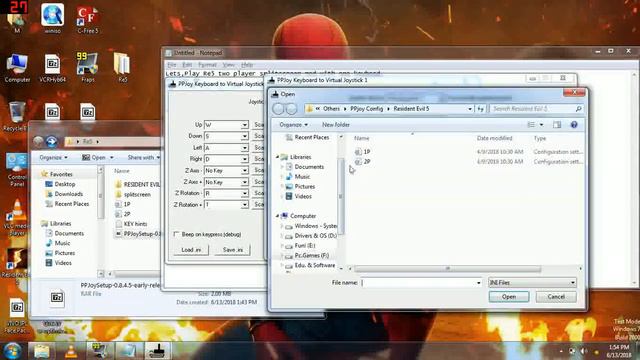Screen dimensions: 640x360
Task: Open Notepad Edit menu
Action: coord(187,65)
